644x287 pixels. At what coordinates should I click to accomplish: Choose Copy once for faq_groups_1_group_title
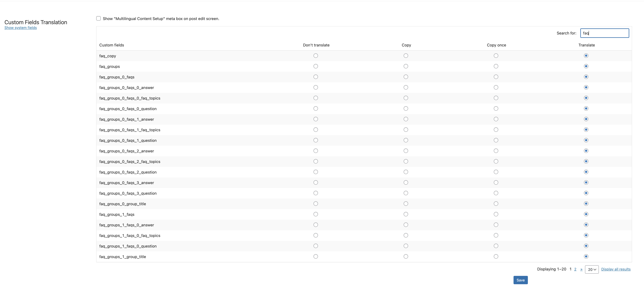tap(496, 257)
